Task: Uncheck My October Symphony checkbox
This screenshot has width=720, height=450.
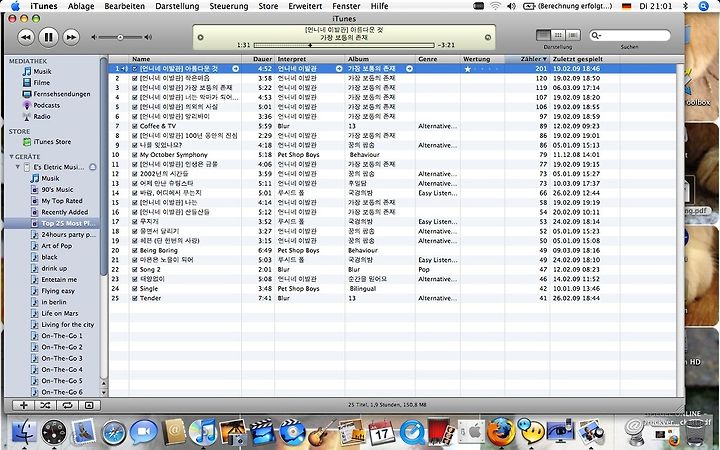Action: pyautogui.click(x=135, y=155)
